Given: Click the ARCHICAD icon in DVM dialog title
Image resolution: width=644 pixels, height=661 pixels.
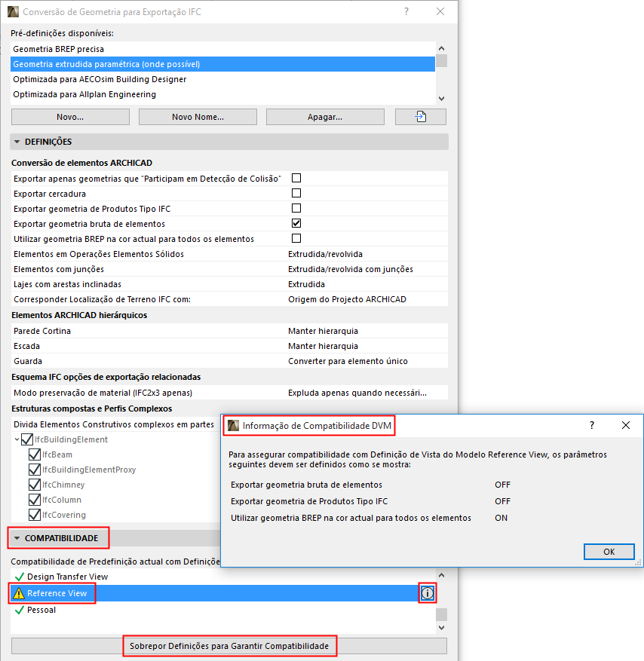Looking at the screenshot, I should coord(233,425).
